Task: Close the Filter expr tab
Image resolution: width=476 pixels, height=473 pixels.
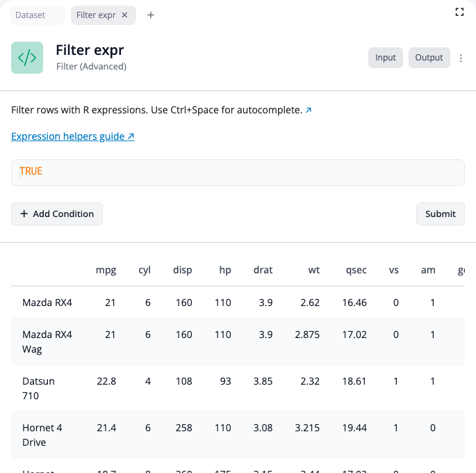Action: [x=124, y=15]
